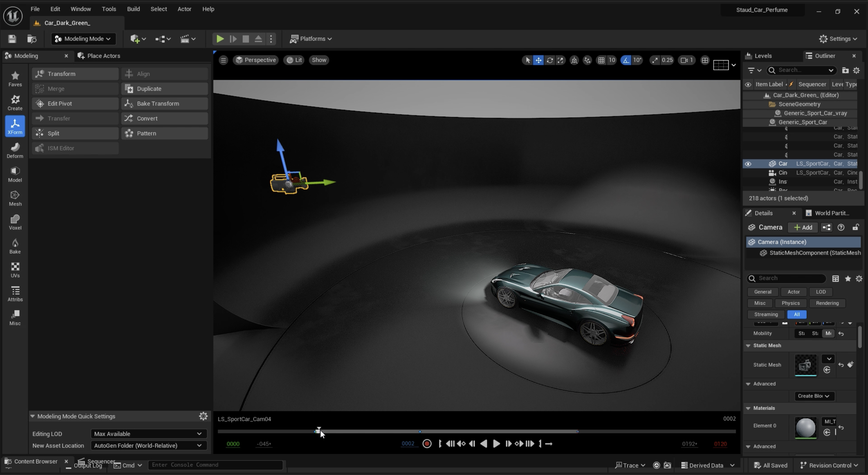
Task: Open the Modeling Mode dropdown
Action: click(83, 39)
